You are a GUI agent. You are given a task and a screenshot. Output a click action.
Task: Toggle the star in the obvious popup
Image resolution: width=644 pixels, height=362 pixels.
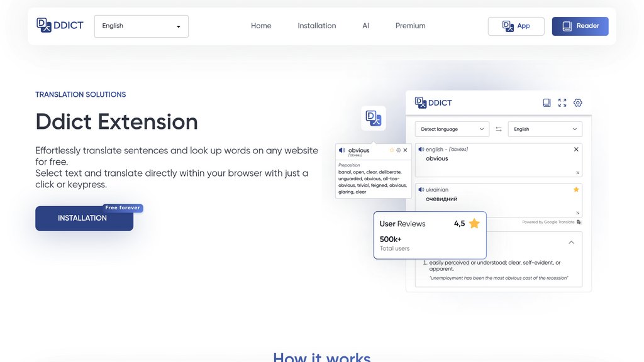[x=392, y=150]
